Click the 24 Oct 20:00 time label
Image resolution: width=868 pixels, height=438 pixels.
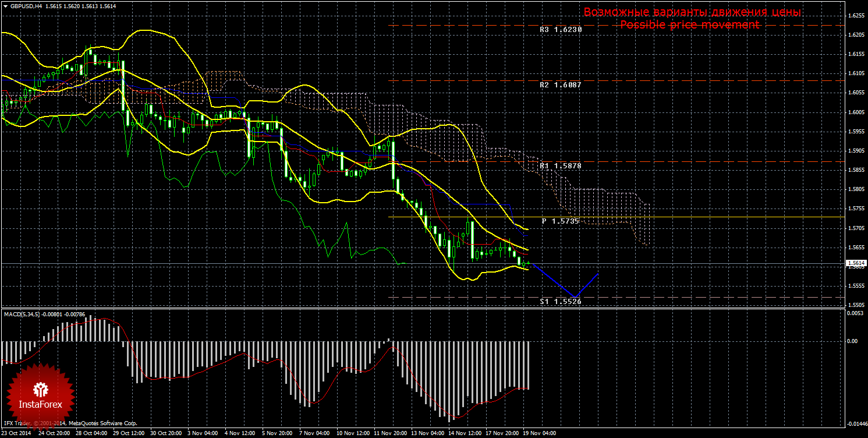(54, 433)
